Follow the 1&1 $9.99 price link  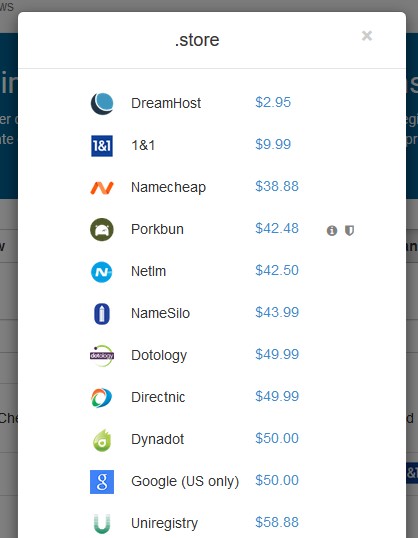point(273,144)
